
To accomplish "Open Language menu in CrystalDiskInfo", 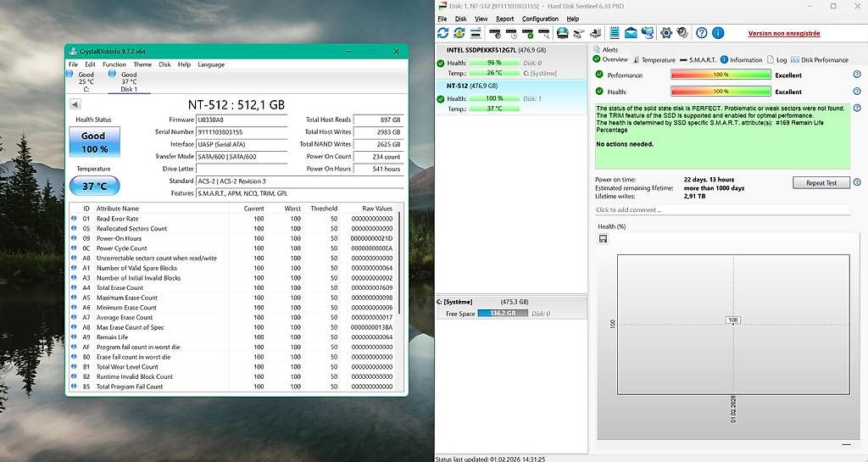I will point(211,64).
